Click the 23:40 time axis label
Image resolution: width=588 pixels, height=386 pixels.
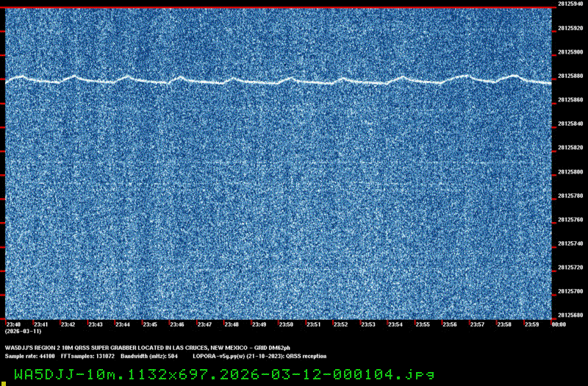point(13,324)
